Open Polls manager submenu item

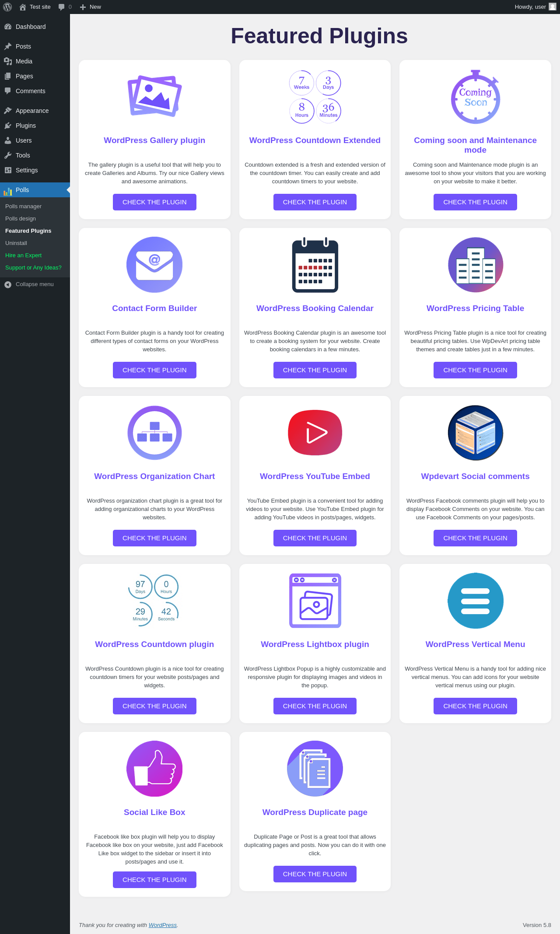tap(23, 206)
